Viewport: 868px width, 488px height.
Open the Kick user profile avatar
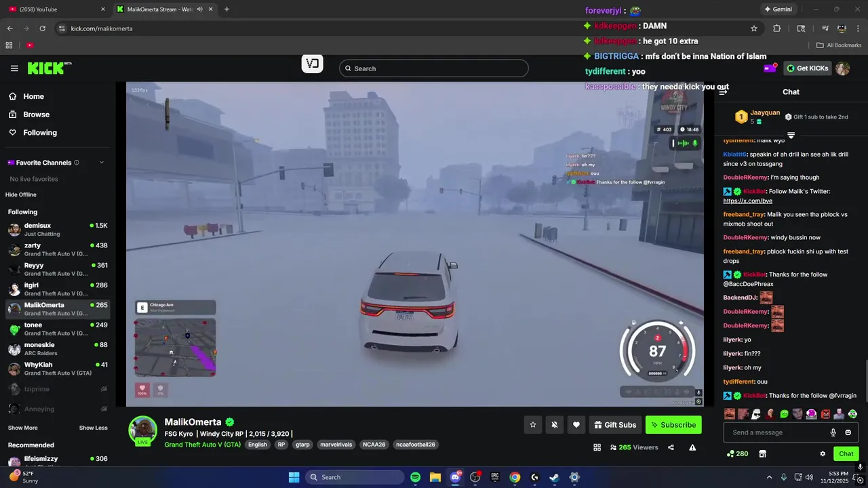tap(843, 68)
